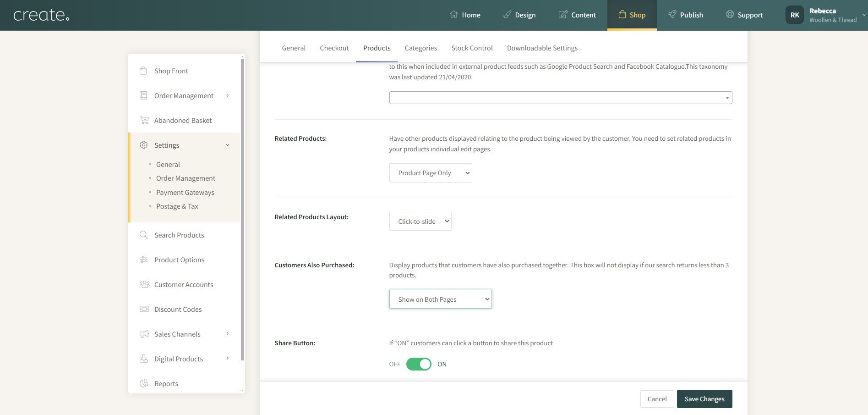
Task: Click the Woollen & Thread site name
Action: point(833,20)
